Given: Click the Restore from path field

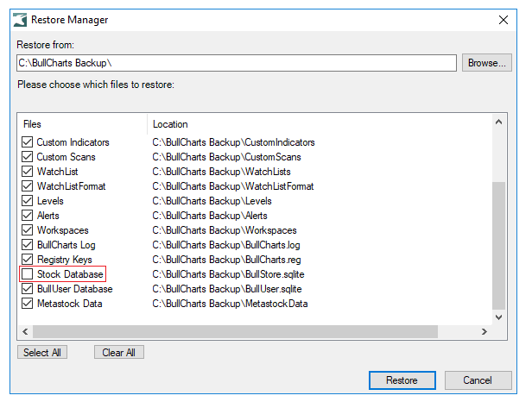Looking at the screenshot, I should tap(237, 63).
